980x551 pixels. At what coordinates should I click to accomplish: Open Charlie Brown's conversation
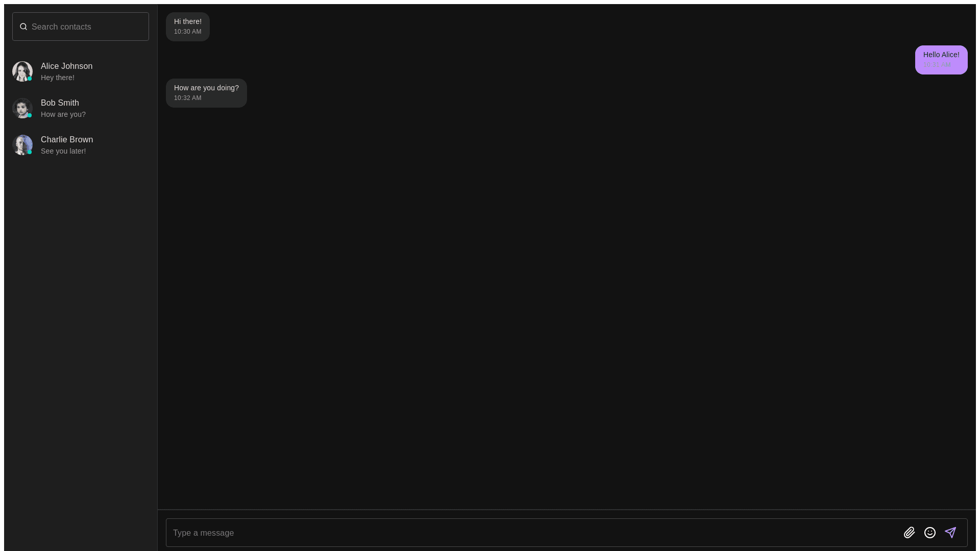tap(81, 145)
